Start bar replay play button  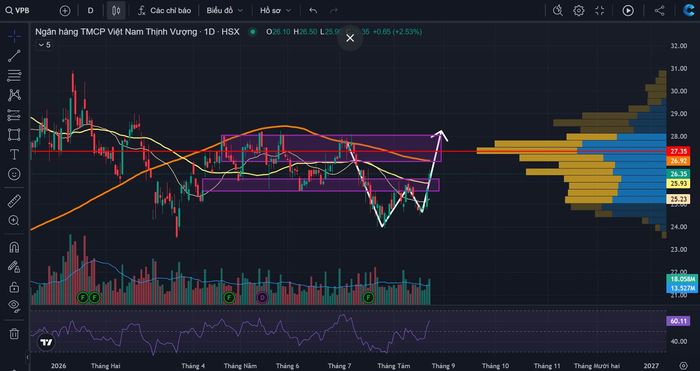click(628, 10)
